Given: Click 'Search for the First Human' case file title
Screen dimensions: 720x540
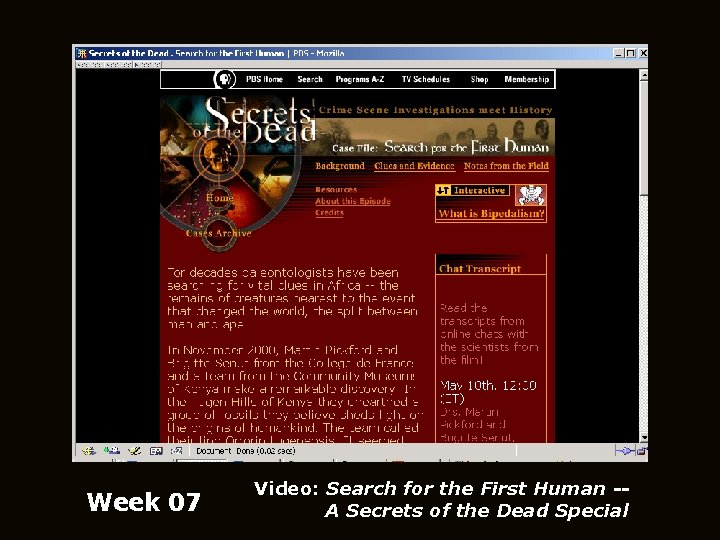Looking at the screenshot, I should [467, 146].
